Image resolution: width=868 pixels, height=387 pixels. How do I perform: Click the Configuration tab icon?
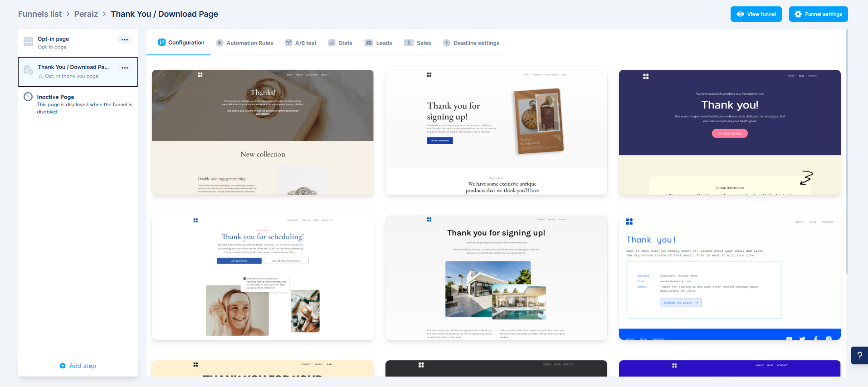(161, 42)
